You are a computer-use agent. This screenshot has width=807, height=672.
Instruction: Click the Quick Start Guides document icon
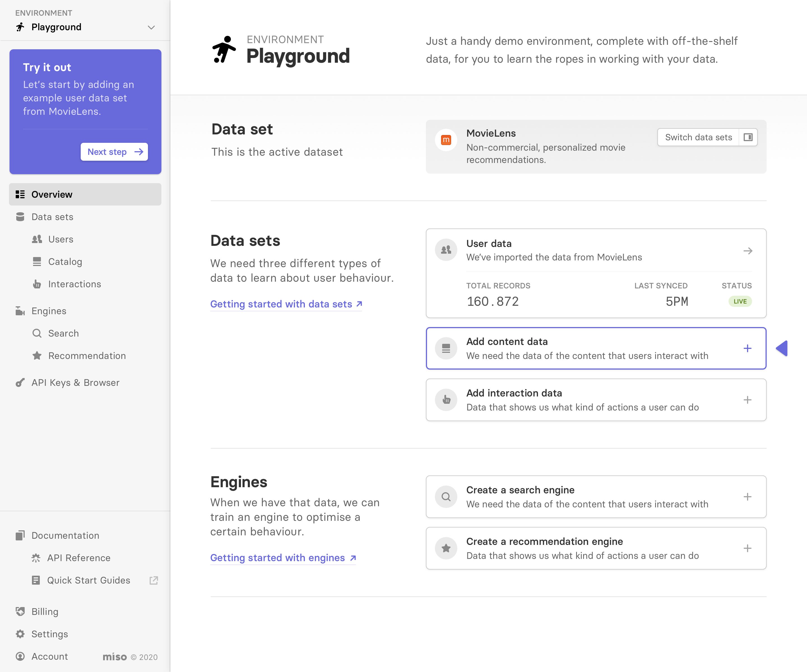(36, 580)
